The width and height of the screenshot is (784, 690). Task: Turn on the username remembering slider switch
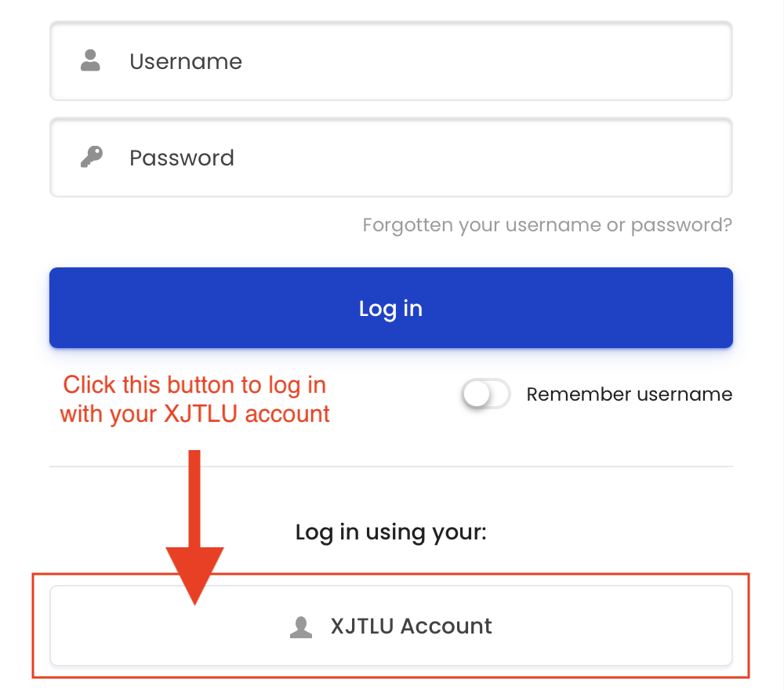[485, 394]
